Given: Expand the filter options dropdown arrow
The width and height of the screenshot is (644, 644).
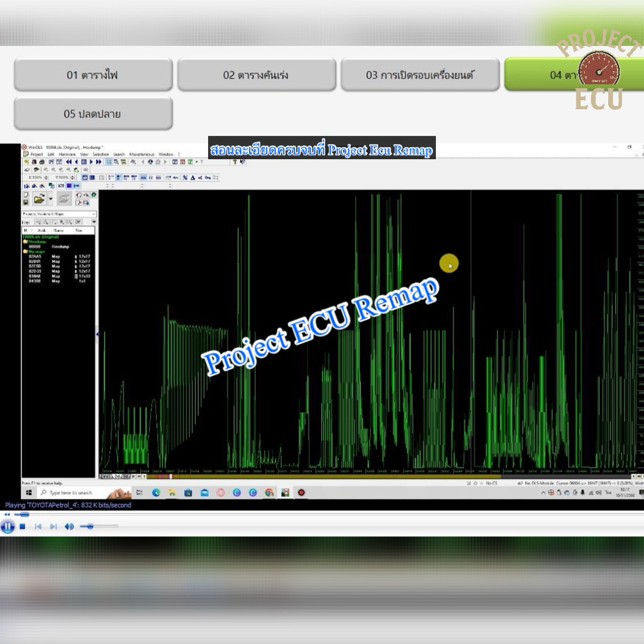Looking at the screenshot, I should [94, 222].
